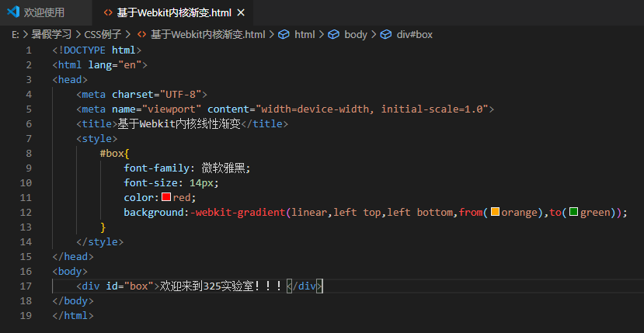Open the red color swatch picker

point(166,197)
